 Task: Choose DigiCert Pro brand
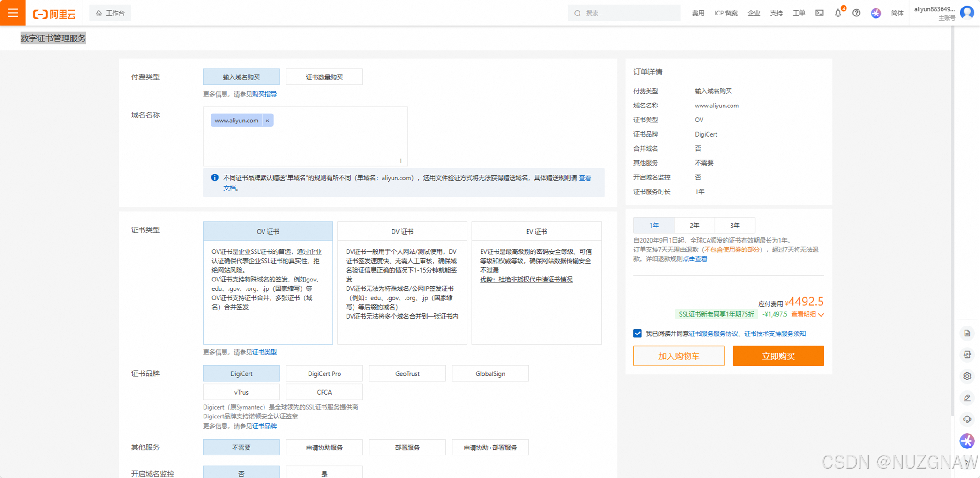click(x=324, y=373)
